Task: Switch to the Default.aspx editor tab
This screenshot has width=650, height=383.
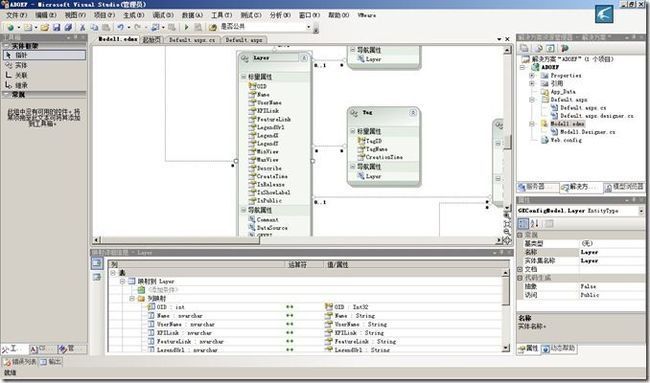Action: click(x=244, y=40)
